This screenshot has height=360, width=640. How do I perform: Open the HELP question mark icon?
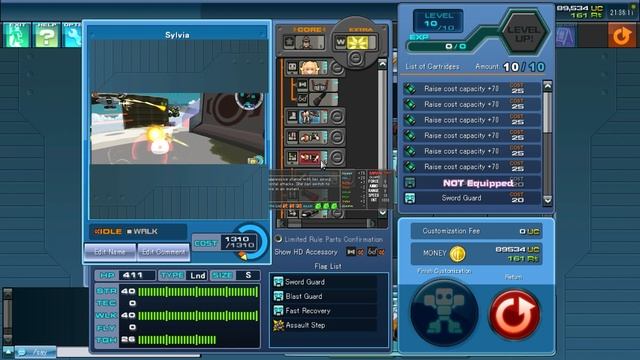[x=46, y=35]
